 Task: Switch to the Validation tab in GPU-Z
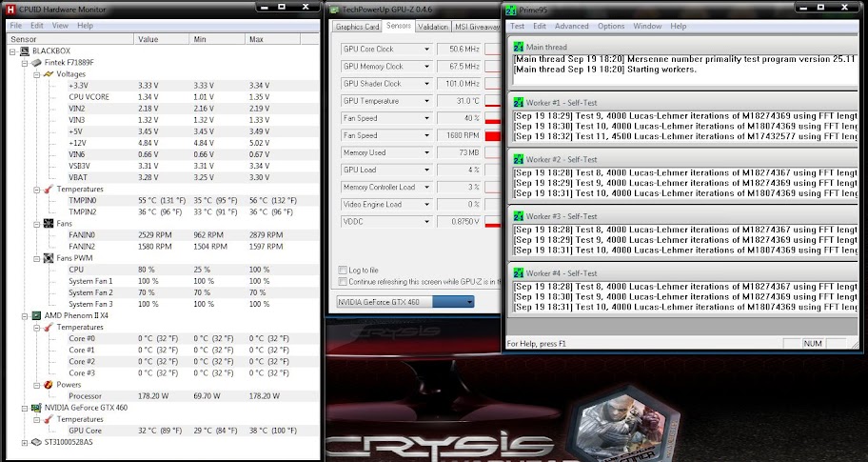(433, 27)
